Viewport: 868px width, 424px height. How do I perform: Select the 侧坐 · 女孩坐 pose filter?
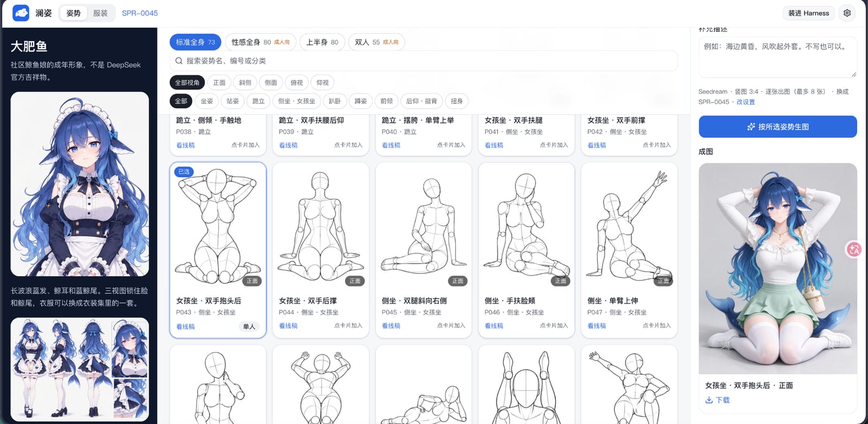pos(297,101)
